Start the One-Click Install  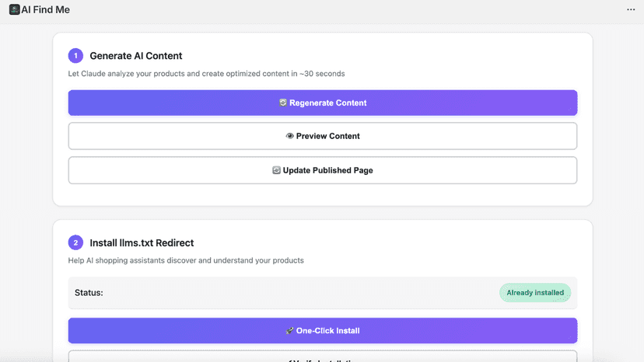coord(323,331)
